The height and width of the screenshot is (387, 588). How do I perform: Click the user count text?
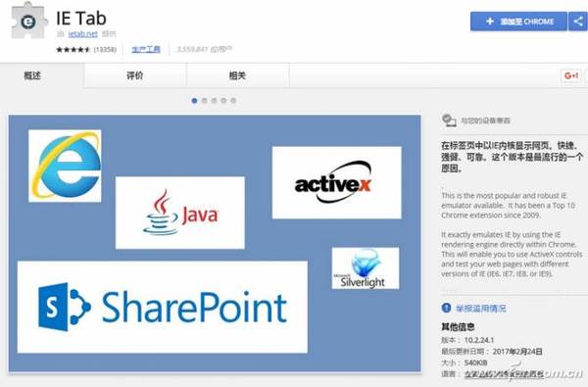click(204, 49)
